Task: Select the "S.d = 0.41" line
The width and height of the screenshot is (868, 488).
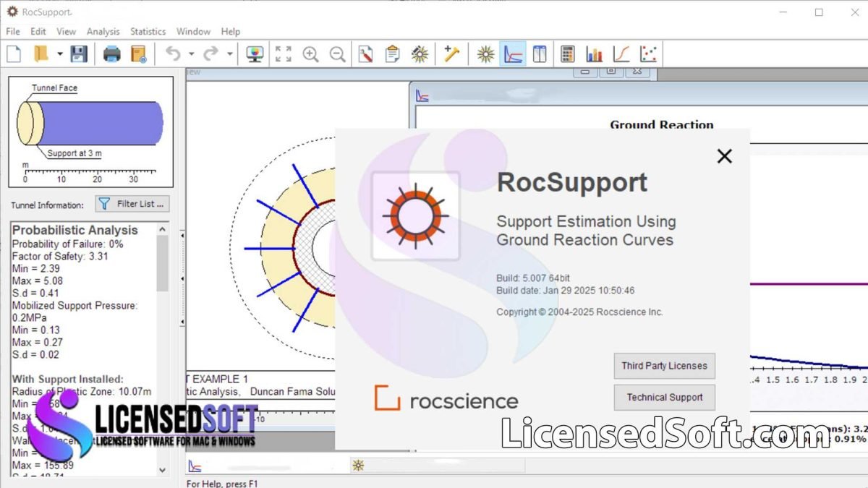Action: coord(36,293)
